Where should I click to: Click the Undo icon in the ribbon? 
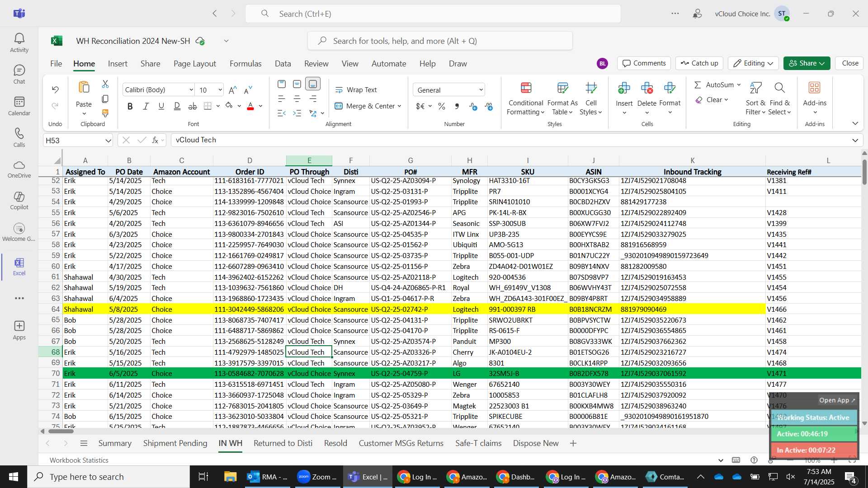pyautogui.click(x=55, y=89)
